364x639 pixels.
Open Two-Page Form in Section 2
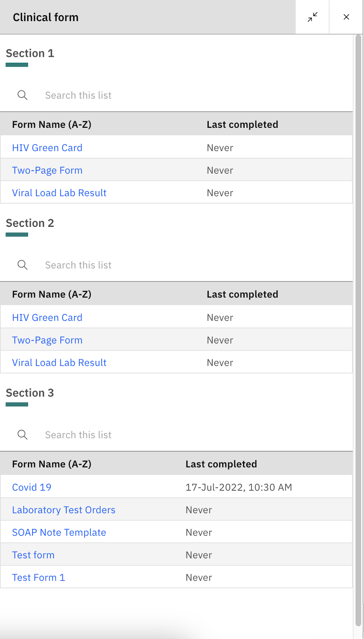pos(47,340)
